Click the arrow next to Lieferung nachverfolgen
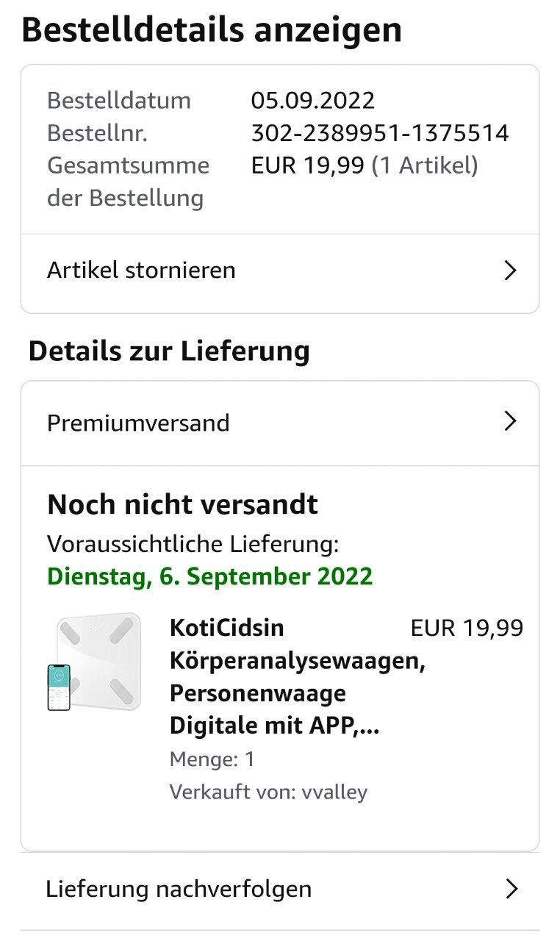Image resolution: width=560 pixels, height=941 pixels. pyautogui.click(x=512, y=889)
